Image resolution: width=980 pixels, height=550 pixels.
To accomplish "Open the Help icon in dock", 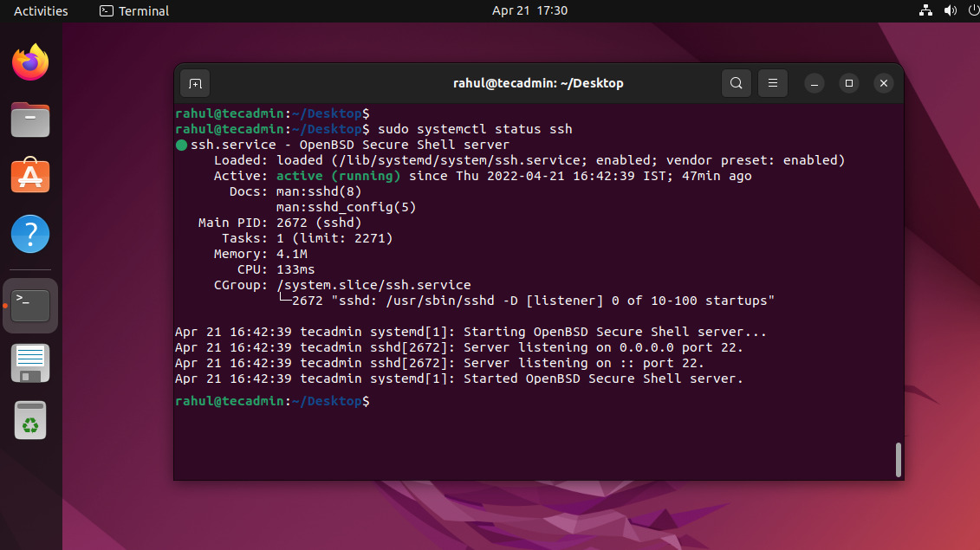I will pyautogui.click(x=30, y=234).
